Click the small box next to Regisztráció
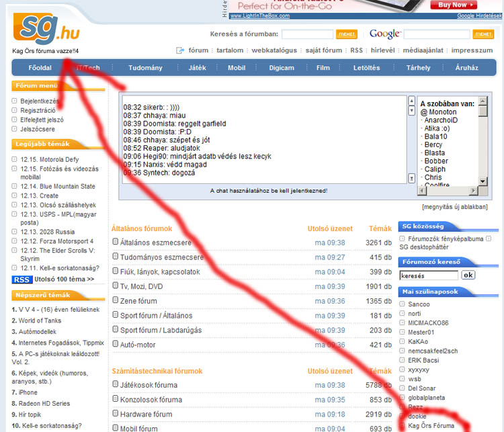 (x=15, y=110)
